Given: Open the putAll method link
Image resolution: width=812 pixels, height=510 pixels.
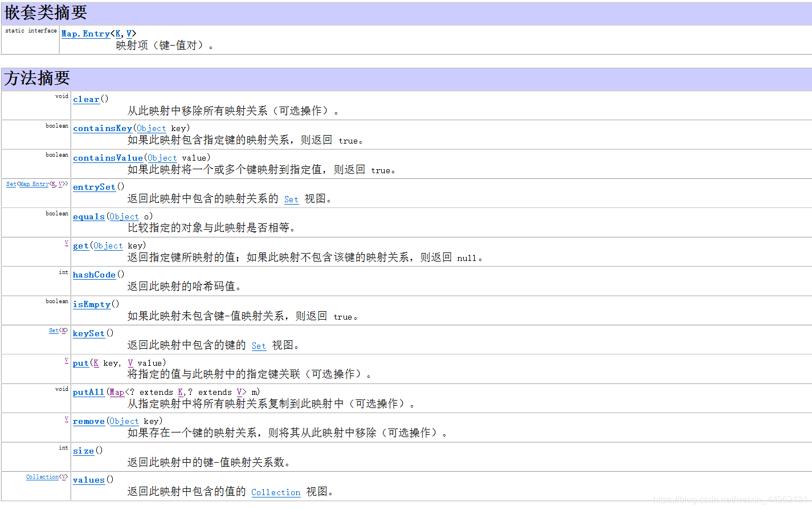Looking at the screenshot, I should (89, 392).
